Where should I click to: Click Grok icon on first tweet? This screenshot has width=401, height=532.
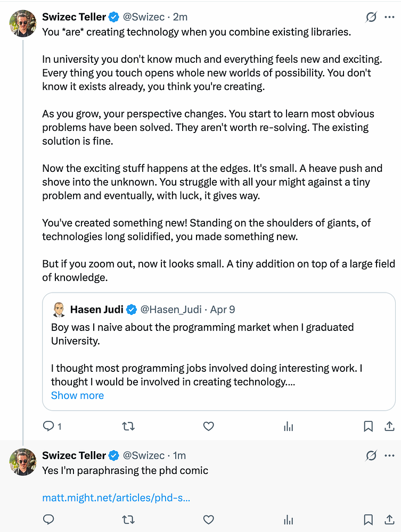(371, 18)
